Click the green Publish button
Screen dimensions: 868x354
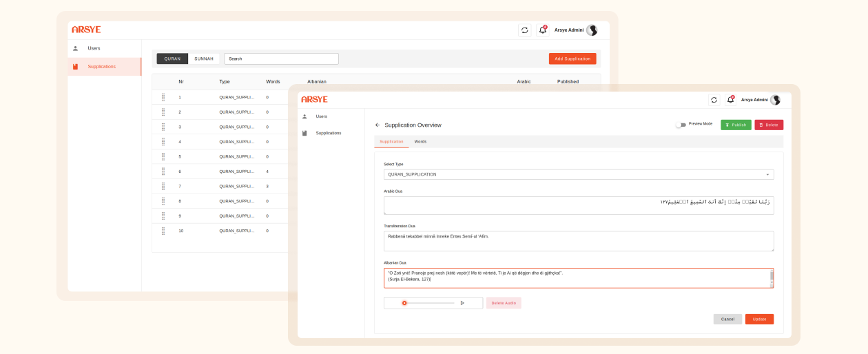[736, 125]
